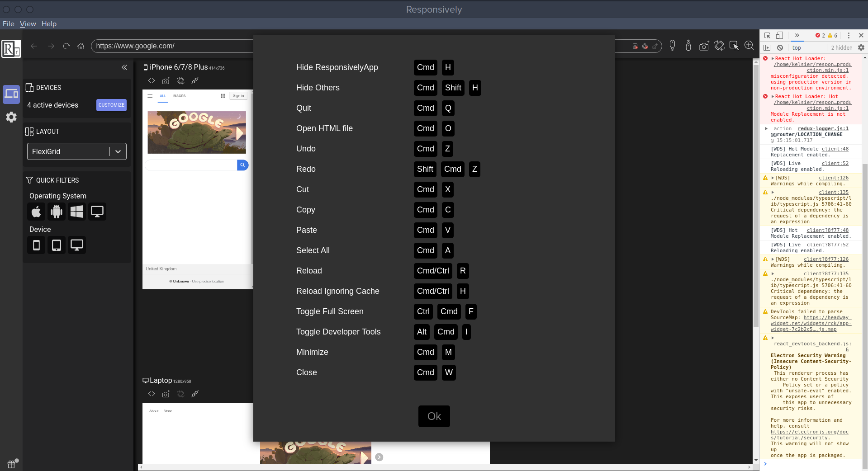
Task: Click the Google doodle in iPhone preview
Action: point(197,132)
